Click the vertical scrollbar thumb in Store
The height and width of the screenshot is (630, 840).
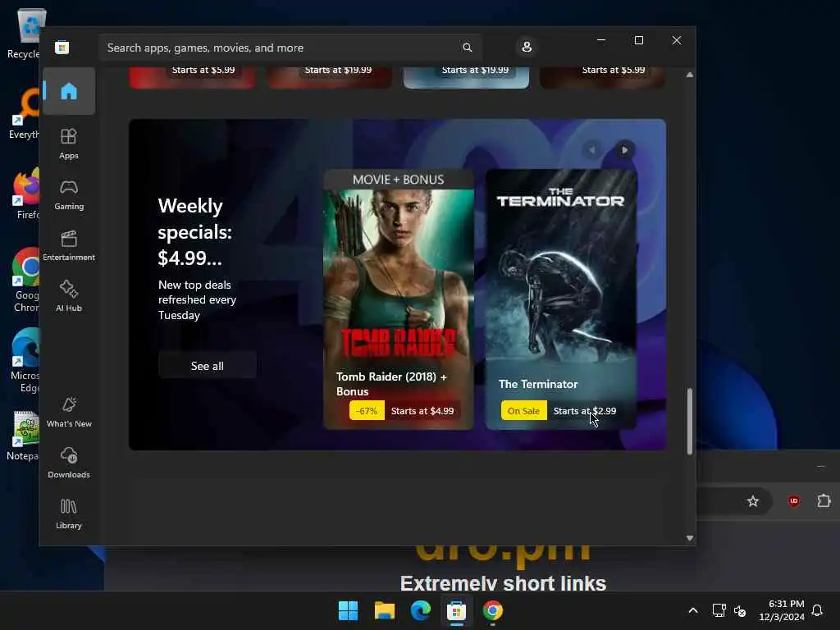pos(689,422)
